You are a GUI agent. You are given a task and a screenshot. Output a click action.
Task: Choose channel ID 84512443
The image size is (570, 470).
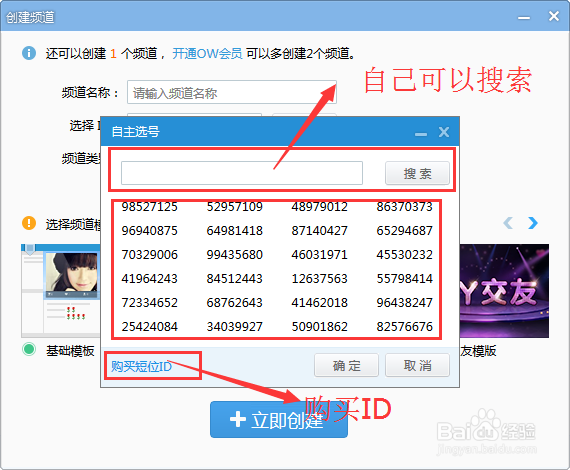(234, 278)
